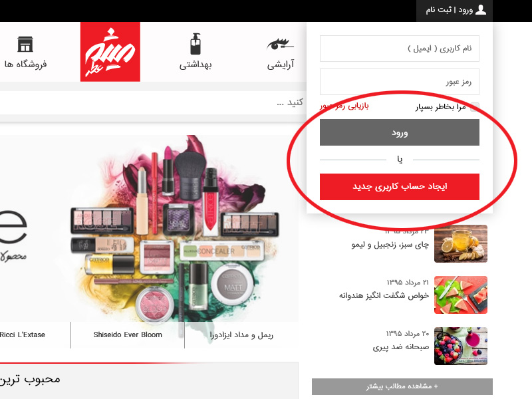Click the user profile icon in top bar
This screenshot has height=399, width=532.
481,10
